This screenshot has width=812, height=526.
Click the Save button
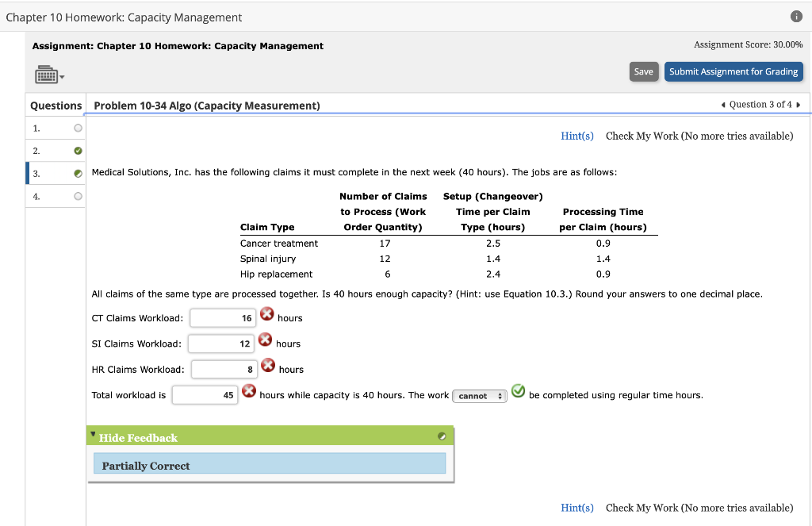(x=643, y=71)
